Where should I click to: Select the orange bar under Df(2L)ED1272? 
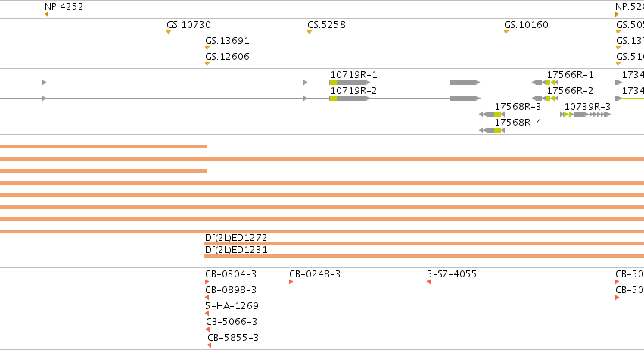pos(424,243)
